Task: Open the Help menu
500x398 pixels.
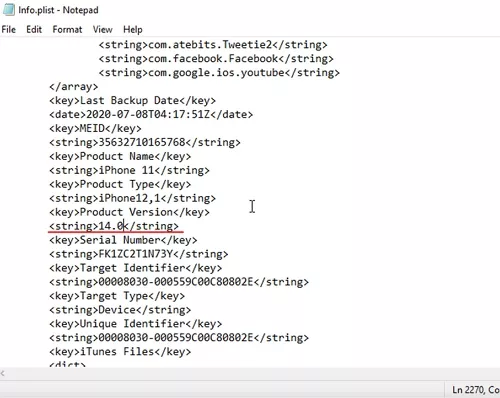Action: (x=133, y=30)
